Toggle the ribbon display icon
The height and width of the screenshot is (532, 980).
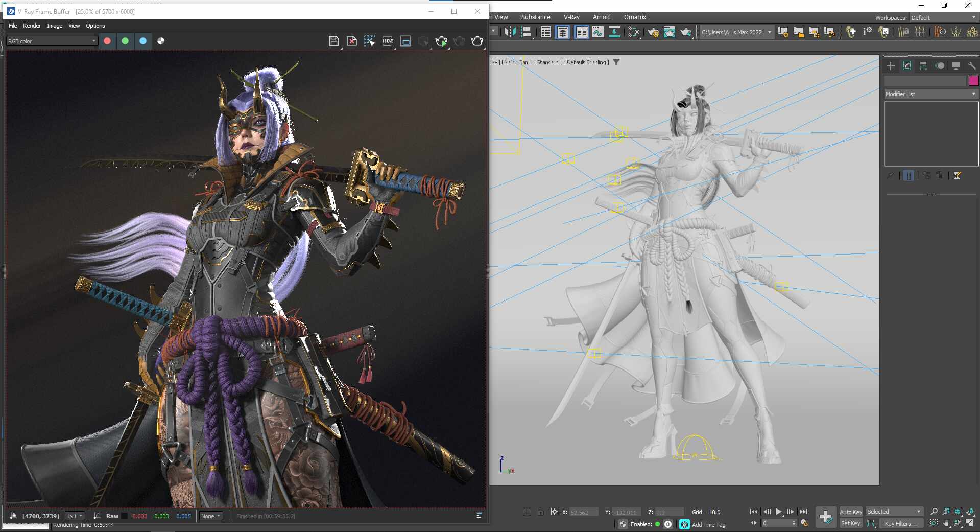(x=582, y=32)
